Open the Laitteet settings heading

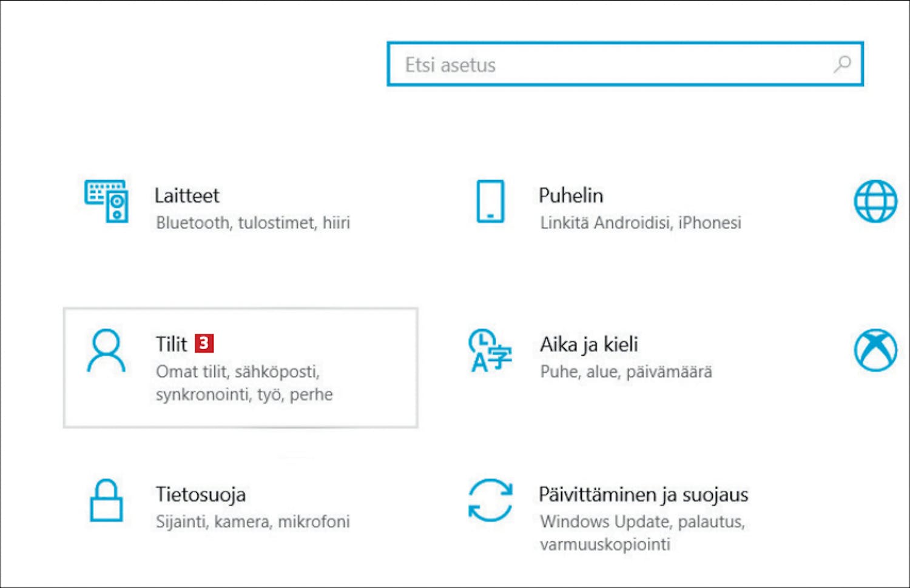pyautogui.click(x=187, y=195)
